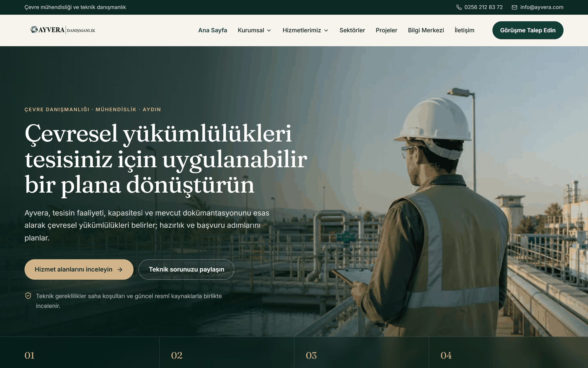Click info@ayvera.com email link
The image size is (588, 368).
(542, 7)
